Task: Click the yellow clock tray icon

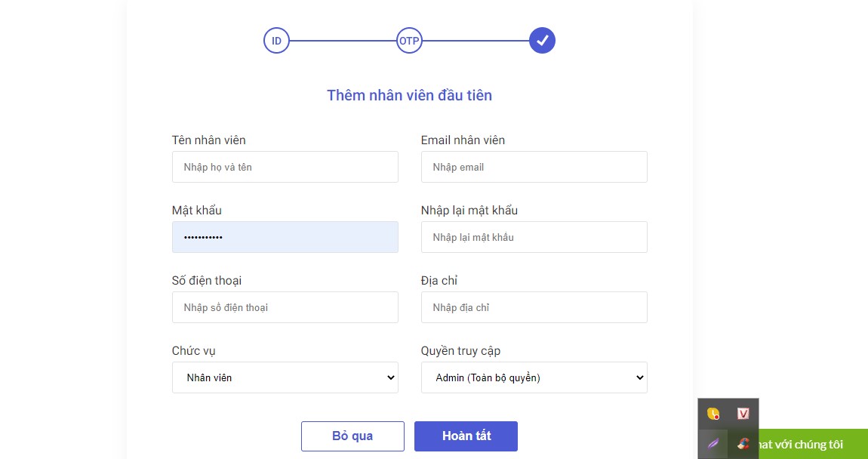Action: (x=713, y=414)
